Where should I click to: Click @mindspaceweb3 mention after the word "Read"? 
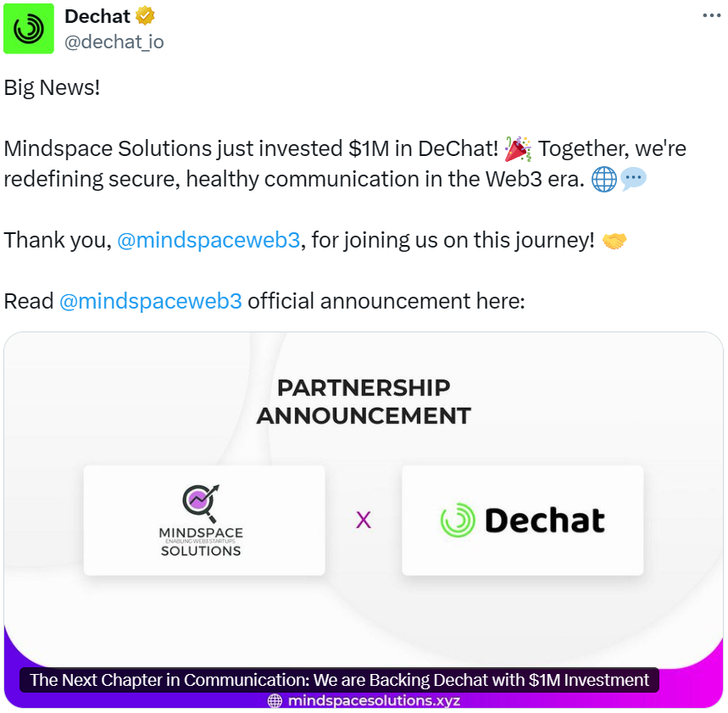pyautogui.click(x=151, y=301)
